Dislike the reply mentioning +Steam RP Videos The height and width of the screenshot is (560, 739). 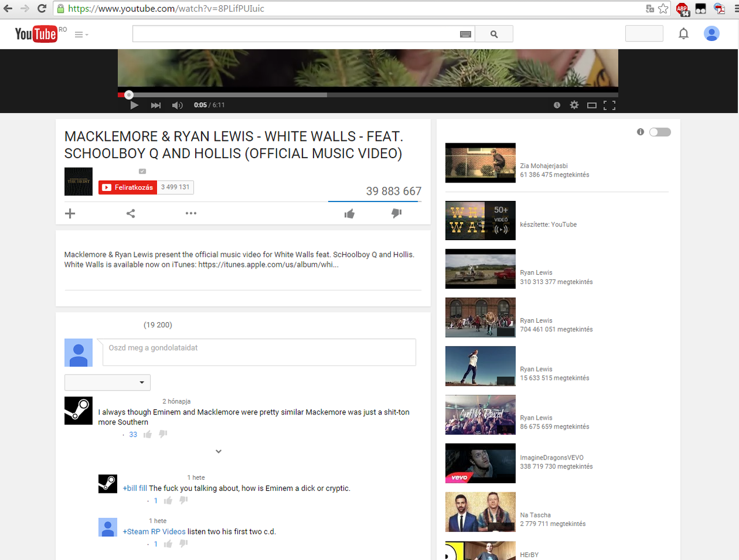(x=184, y=544)
